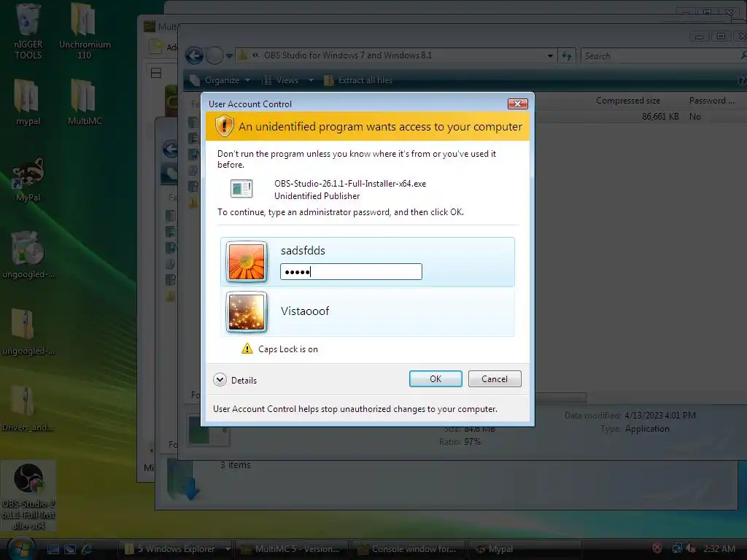747x560 pixels.
Task: Click the 3 items status text
Action: [x=236, y=464]
